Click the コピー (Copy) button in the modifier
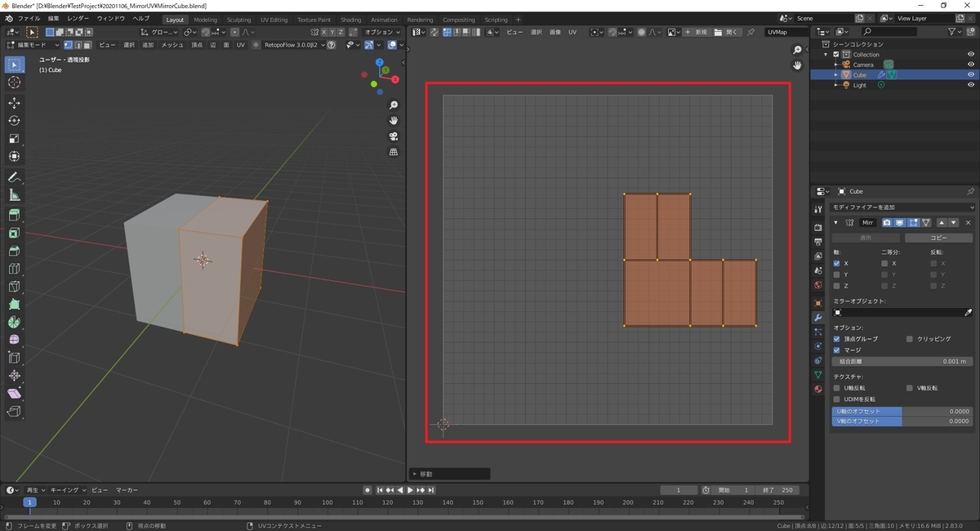 click(938, 238)
